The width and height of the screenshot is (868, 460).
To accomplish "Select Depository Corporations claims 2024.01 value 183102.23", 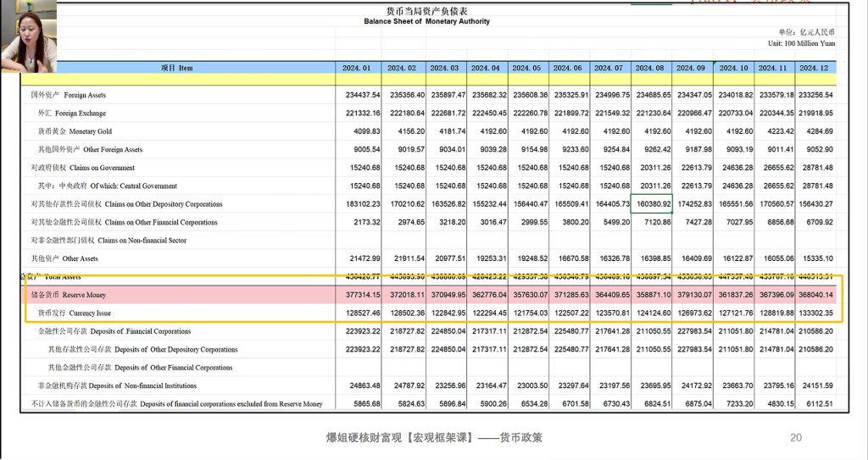I will [363, 204].
